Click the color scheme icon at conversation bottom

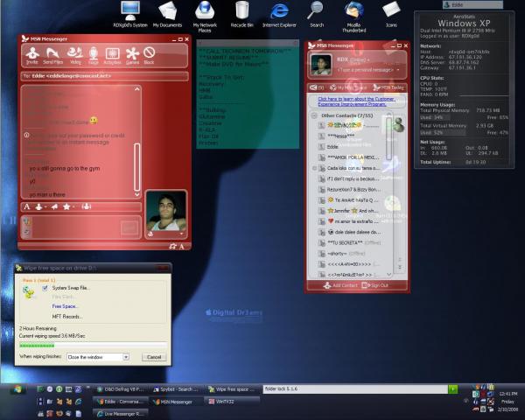[x=172, y=246]
